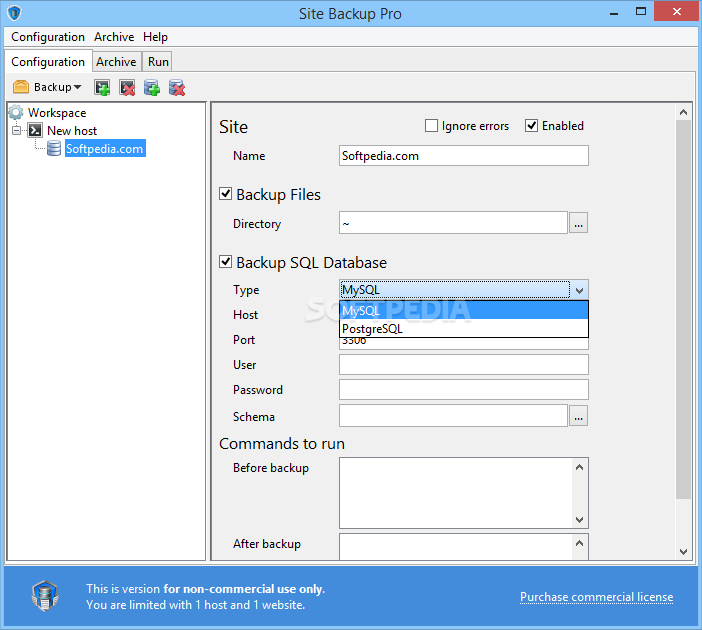Click the Before backup scroll down arrow
The image size is (702, 630).
point(579,520)
